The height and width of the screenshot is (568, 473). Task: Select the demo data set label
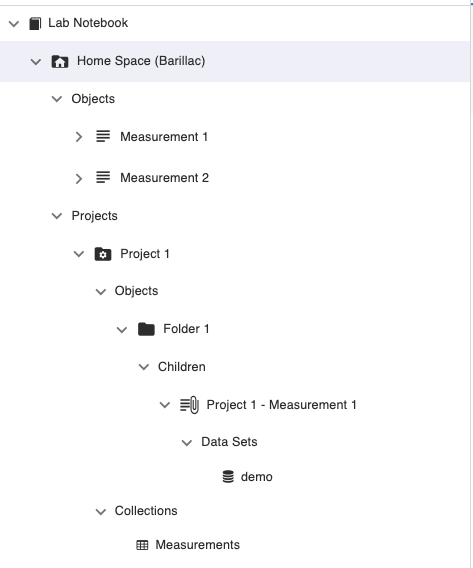click(256, 477)
